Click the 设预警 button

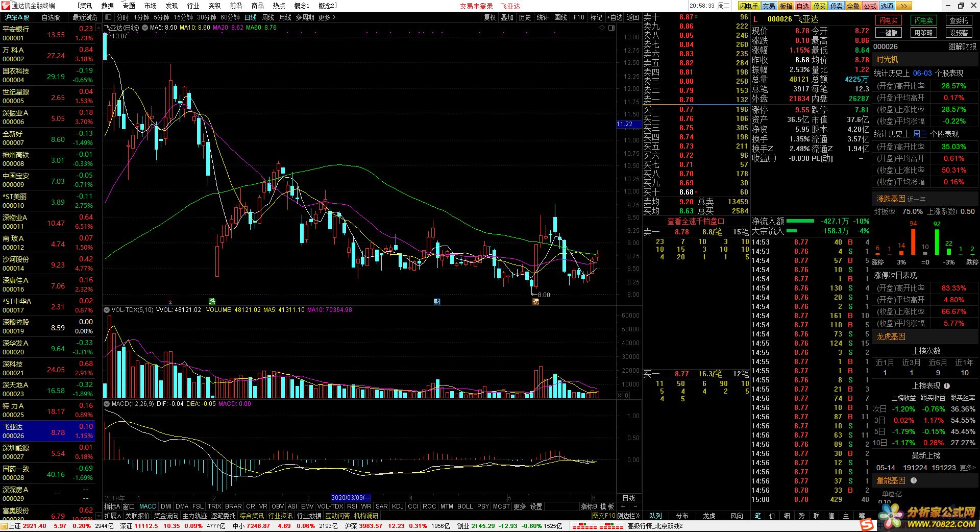click(959, 33)
